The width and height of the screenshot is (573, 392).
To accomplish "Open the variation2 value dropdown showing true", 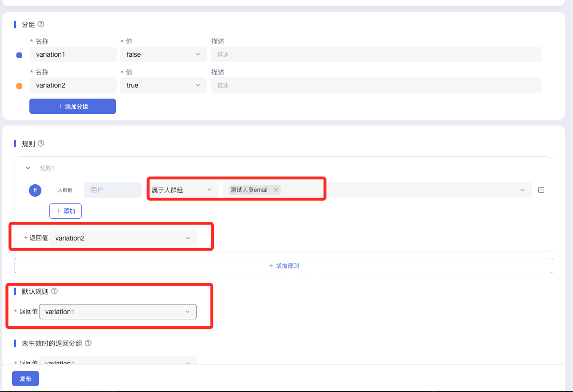I will tap(163, 85).
